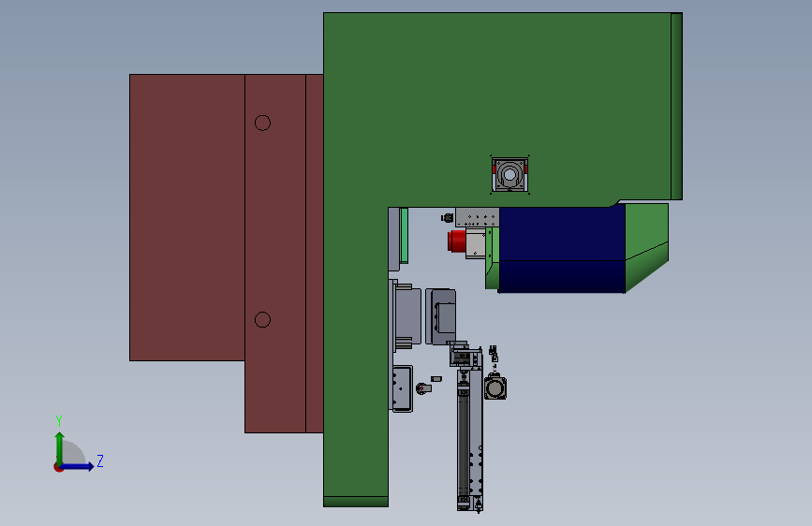Pick the thin light-green strip inside the frame
812x526 pixels.
coord(404,236)
